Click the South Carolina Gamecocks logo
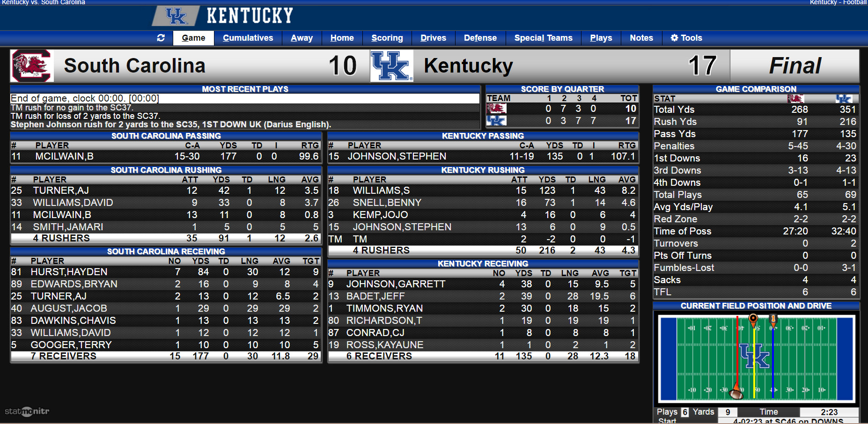868x424 pixels. pos(32,66)
